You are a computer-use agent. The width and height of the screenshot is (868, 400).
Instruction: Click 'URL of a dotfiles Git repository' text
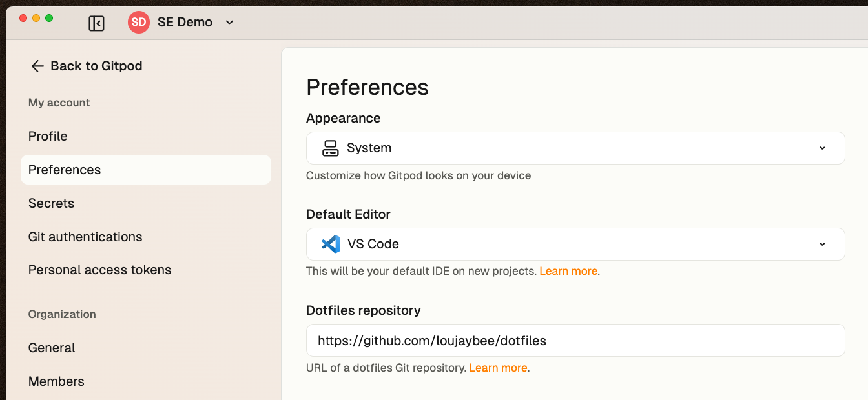(386, 368)
